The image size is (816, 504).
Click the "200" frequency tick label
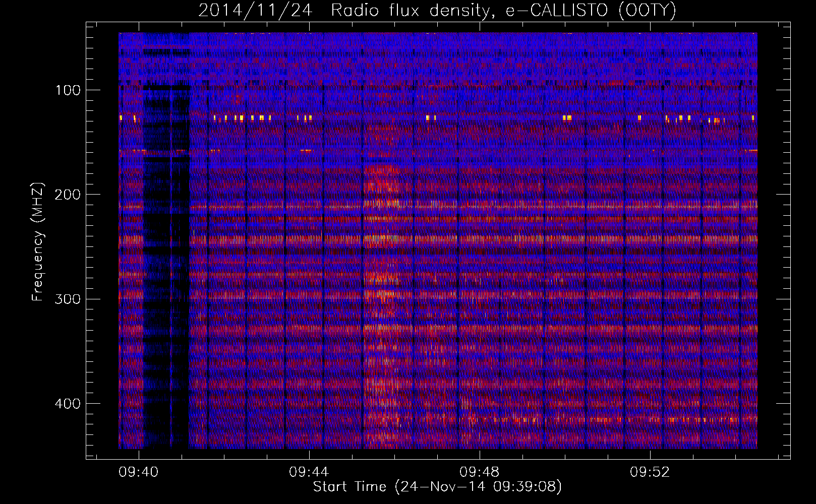tap(68, 195)
